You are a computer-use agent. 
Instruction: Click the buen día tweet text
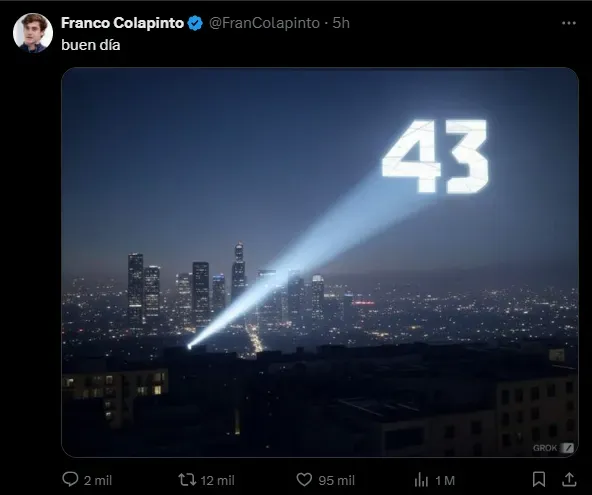[91, 45]
